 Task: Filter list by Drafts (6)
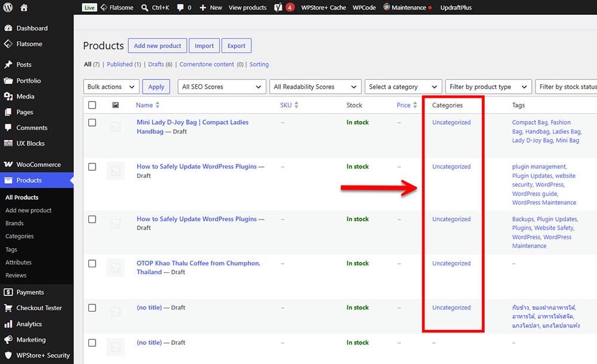tap(160, 64)
